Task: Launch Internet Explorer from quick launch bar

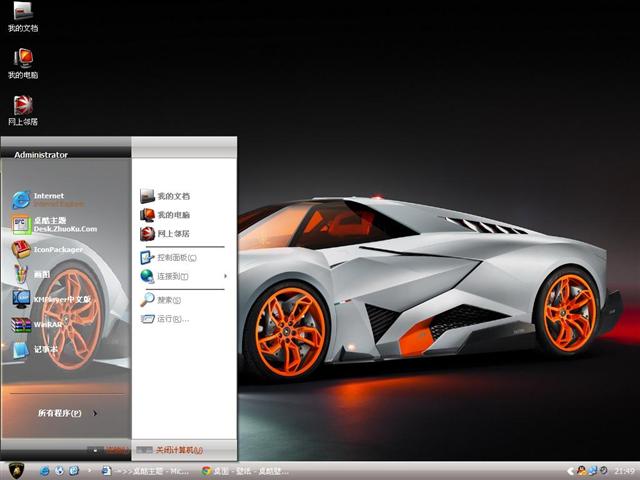Action: point(44,471)
